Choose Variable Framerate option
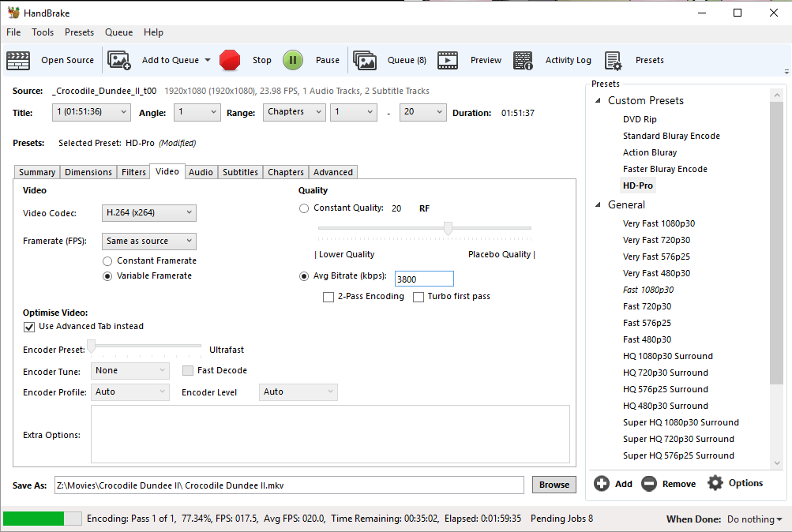 pyautogui.click(x=107, y=276)
